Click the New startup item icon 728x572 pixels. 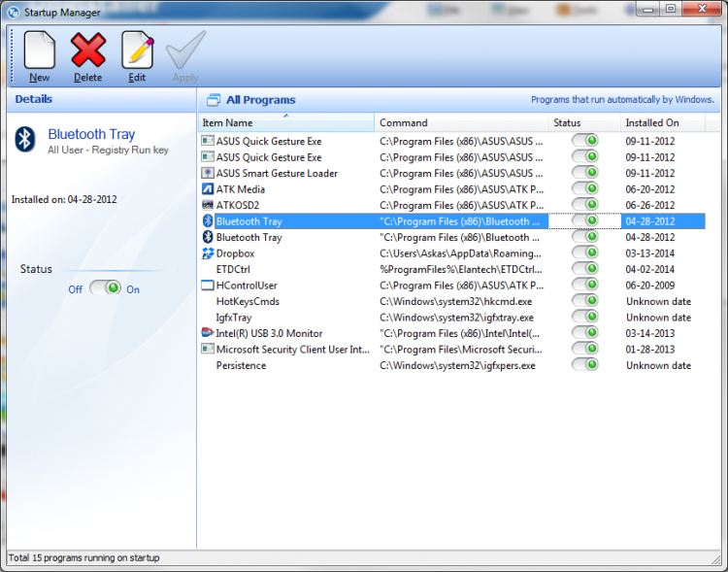point(40,50)
